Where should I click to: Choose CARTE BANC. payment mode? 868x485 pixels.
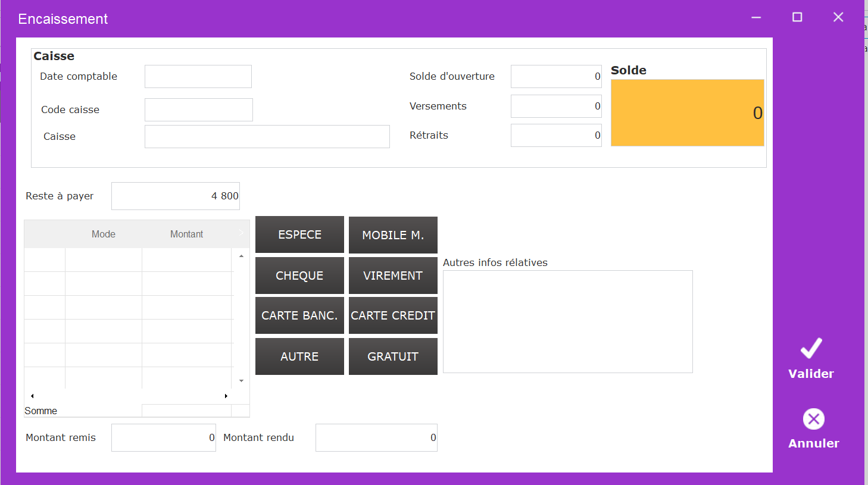pos(299,315)
